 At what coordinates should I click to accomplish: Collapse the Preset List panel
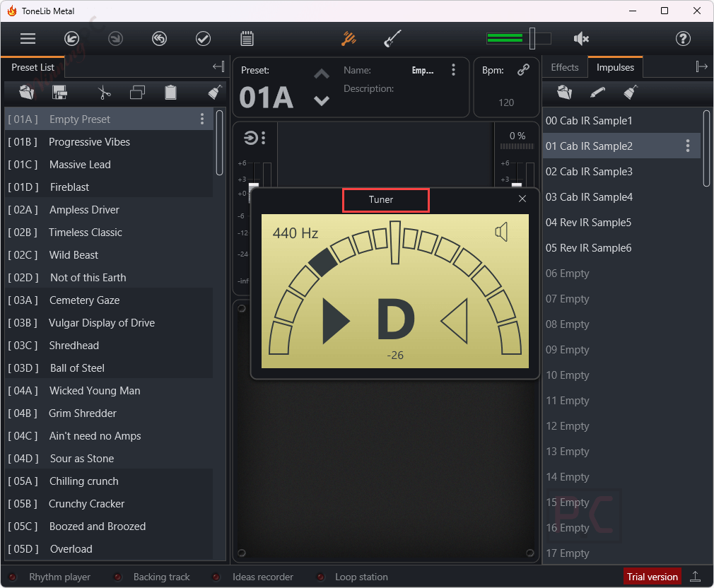pos(218,67)
